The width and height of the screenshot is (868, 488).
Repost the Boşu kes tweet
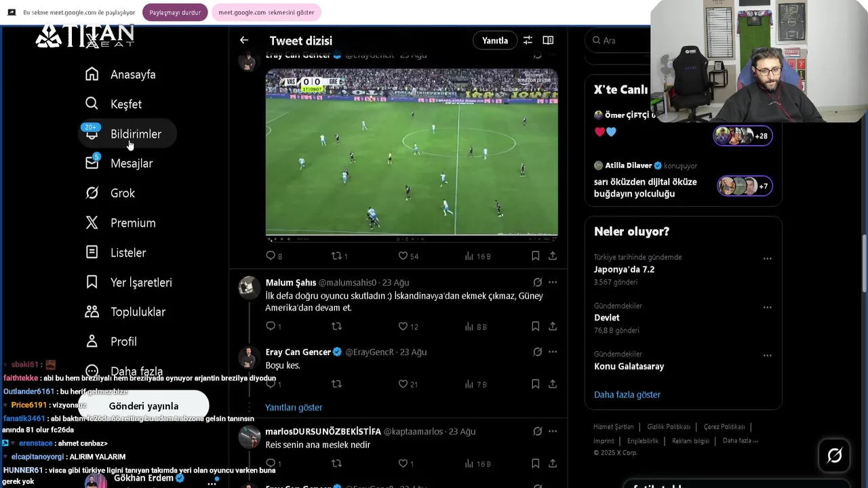pos(336,384)
